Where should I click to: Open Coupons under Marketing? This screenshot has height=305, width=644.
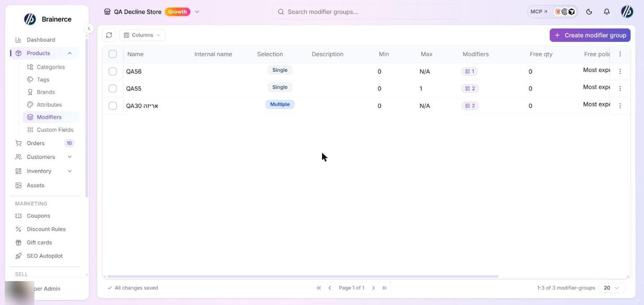pyautogui.click(x=38, y=216)
